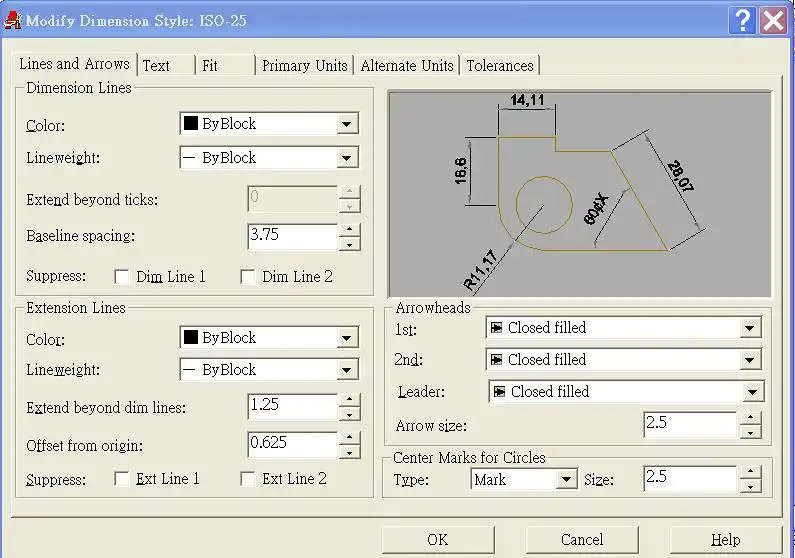Open the Primary Units tab

pos(304,65)
